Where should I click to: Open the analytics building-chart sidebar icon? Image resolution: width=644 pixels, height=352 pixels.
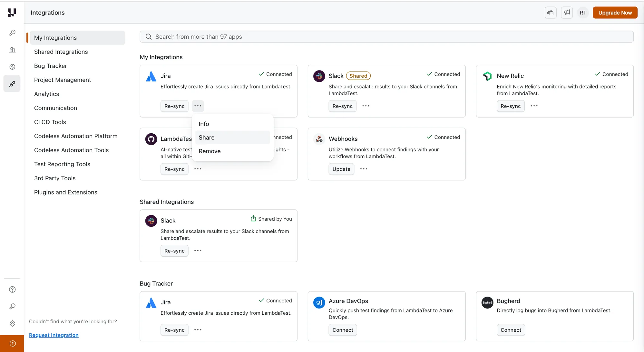click(12, 50)
